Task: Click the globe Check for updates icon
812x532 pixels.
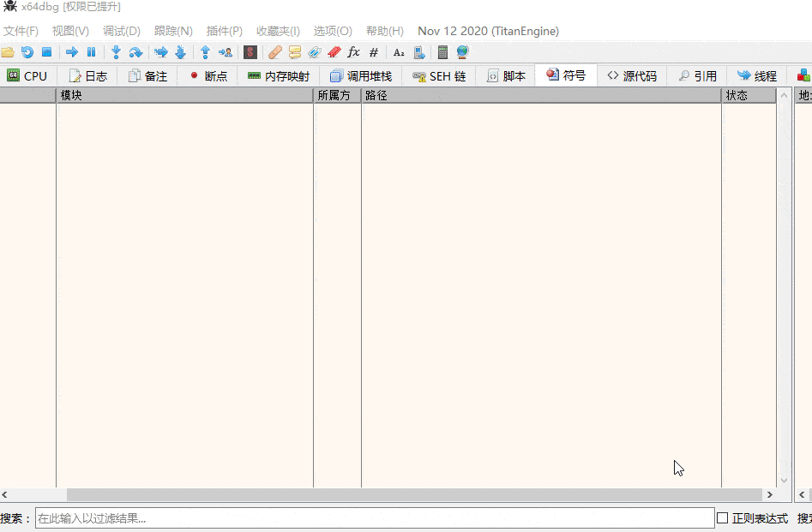Action: point(462,52)
